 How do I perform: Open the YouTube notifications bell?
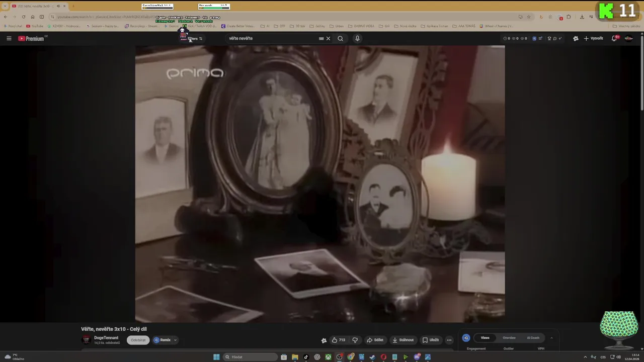coord(614,38)
